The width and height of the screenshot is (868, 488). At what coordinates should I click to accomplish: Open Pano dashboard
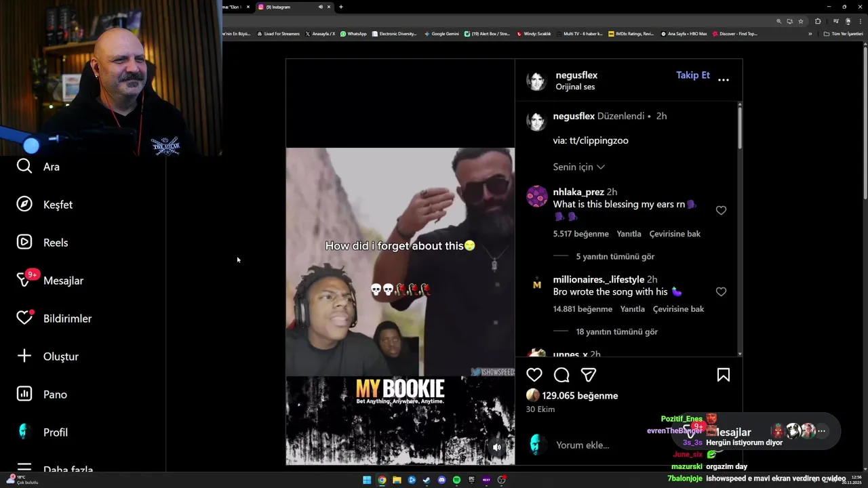tap(42, 394)
